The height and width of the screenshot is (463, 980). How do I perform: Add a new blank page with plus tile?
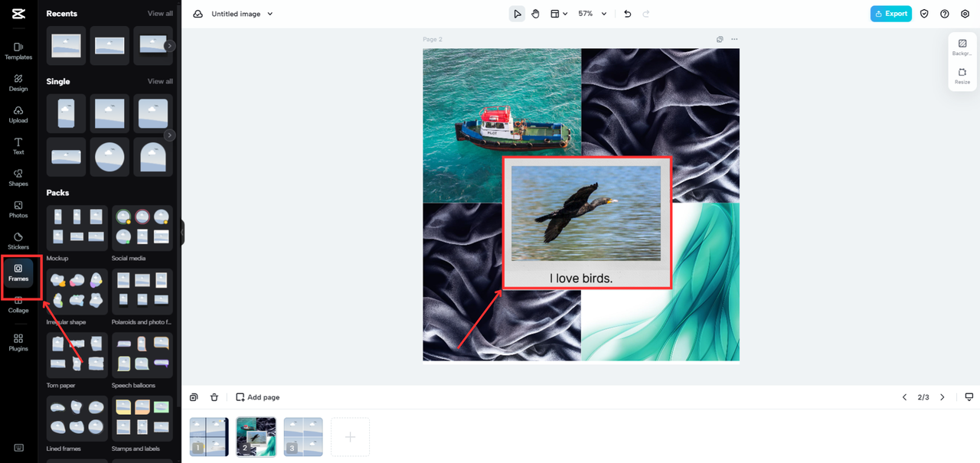tap(350, 437)
